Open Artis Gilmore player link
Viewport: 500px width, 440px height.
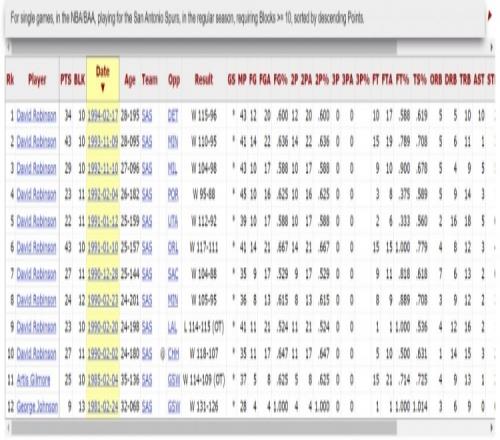(33, 380)
